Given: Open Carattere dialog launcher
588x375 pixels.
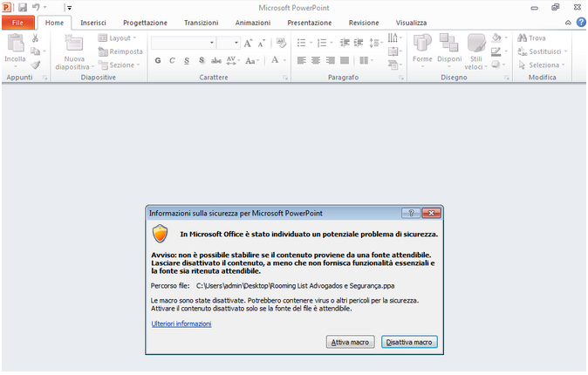Looking at the screenshot, I should 285,78.
